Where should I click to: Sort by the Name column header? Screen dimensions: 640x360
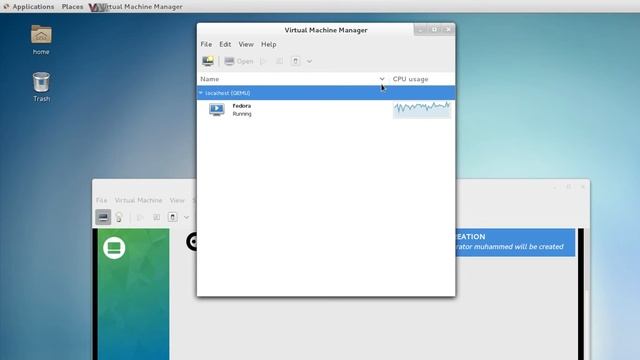pyautogui.click(x=292, y=79)
